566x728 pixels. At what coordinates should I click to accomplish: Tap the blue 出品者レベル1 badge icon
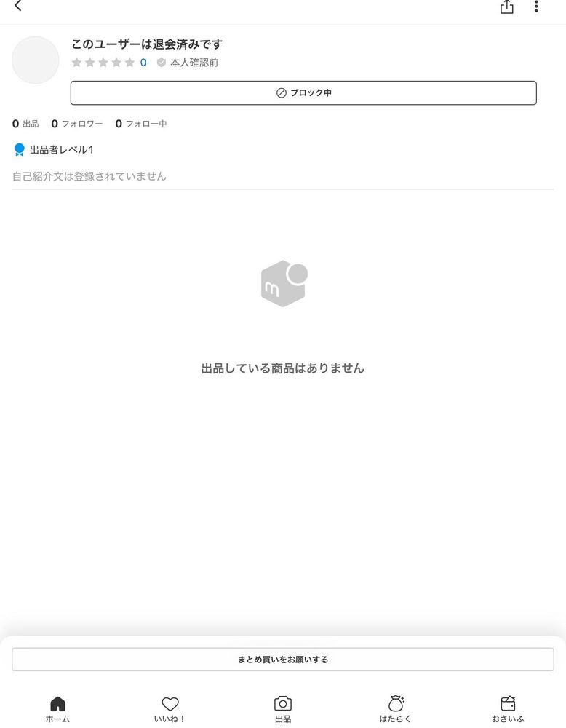tap(20, 149)
